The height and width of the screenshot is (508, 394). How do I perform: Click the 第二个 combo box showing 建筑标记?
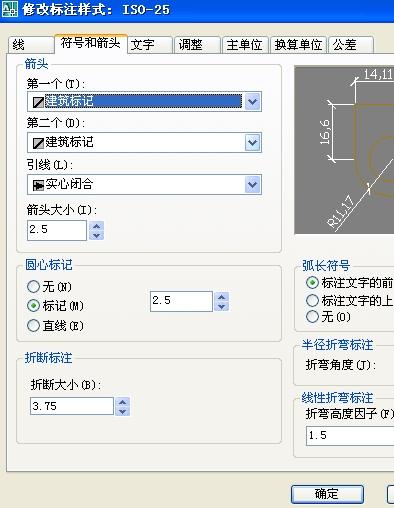tap(144, 143)
